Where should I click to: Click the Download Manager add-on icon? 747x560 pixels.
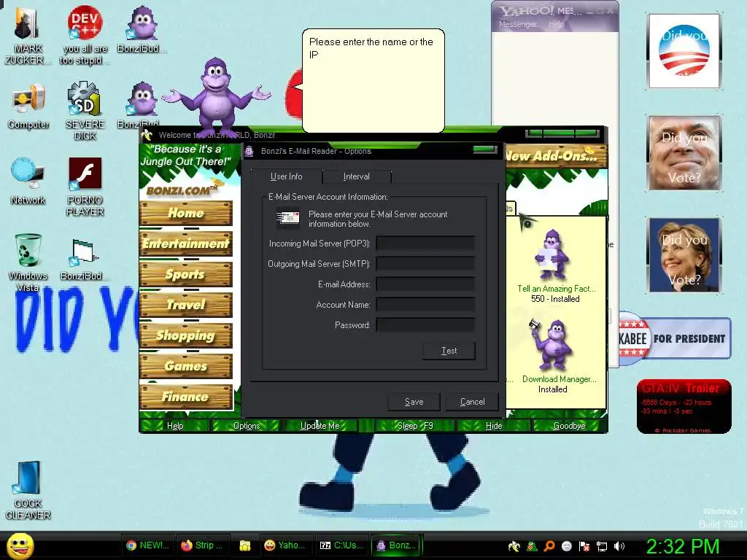pyautogui.click(x=551, y=345)
